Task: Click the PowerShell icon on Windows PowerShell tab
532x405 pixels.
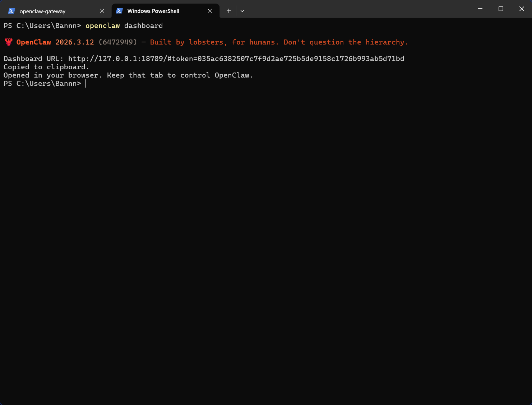Action: pos(119,11)
